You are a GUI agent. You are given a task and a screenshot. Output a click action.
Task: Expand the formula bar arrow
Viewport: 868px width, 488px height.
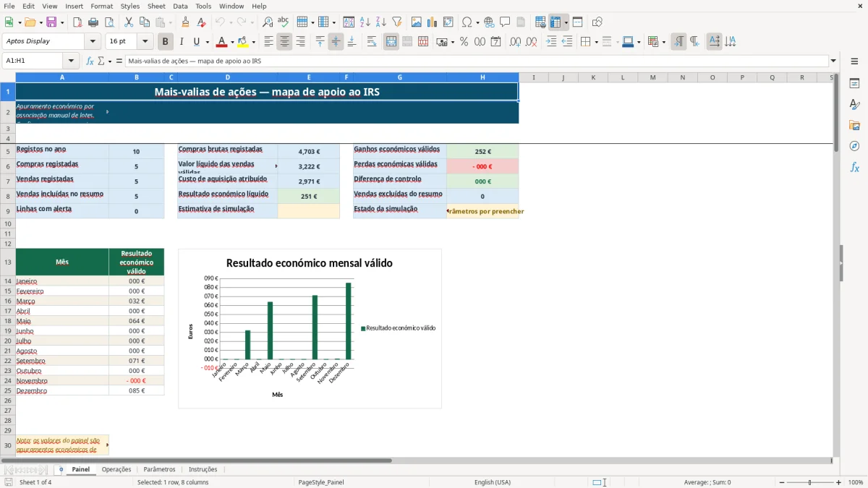(833, 61)
